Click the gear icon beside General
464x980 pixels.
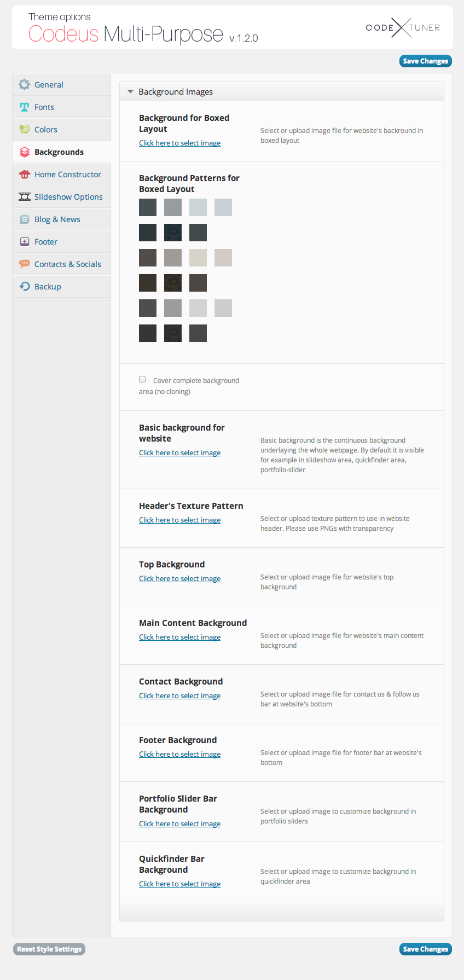click(x=25, y=84)
